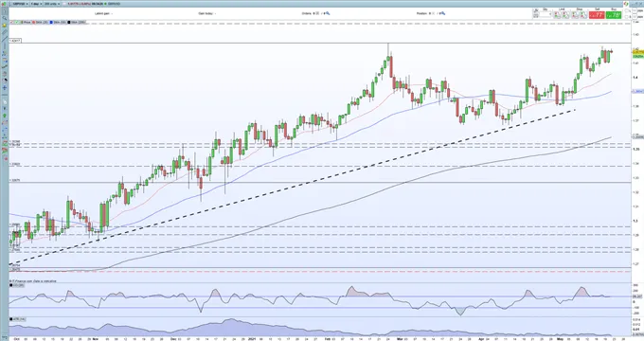
Task: Toggle the first checkbox in chart legend
Action: tap(12, 22)
